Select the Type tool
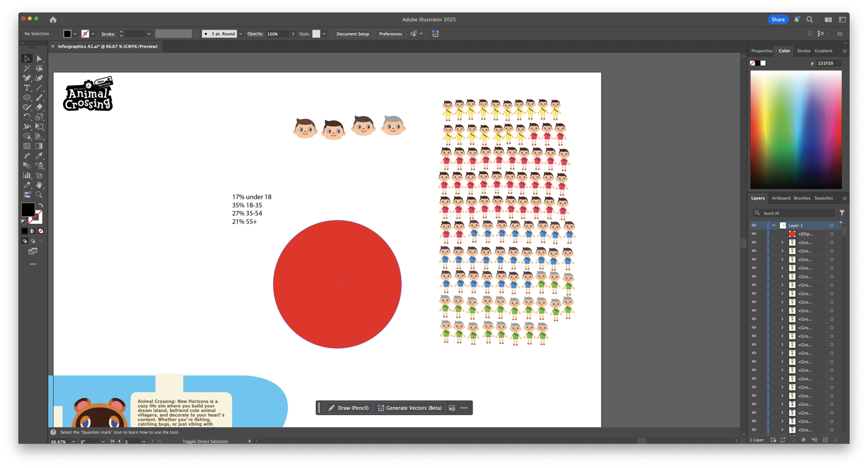 [x=27, y=88]
